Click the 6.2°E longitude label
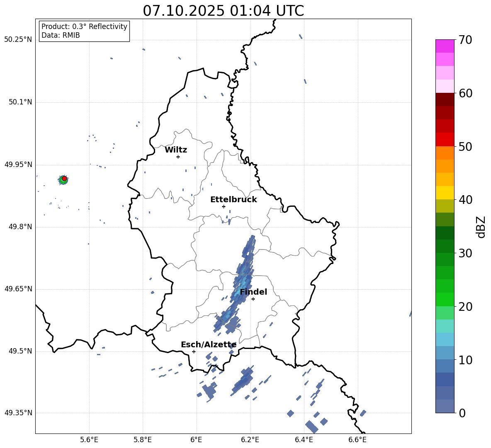The width and height of the screenshot is (491, 448). 250,440
